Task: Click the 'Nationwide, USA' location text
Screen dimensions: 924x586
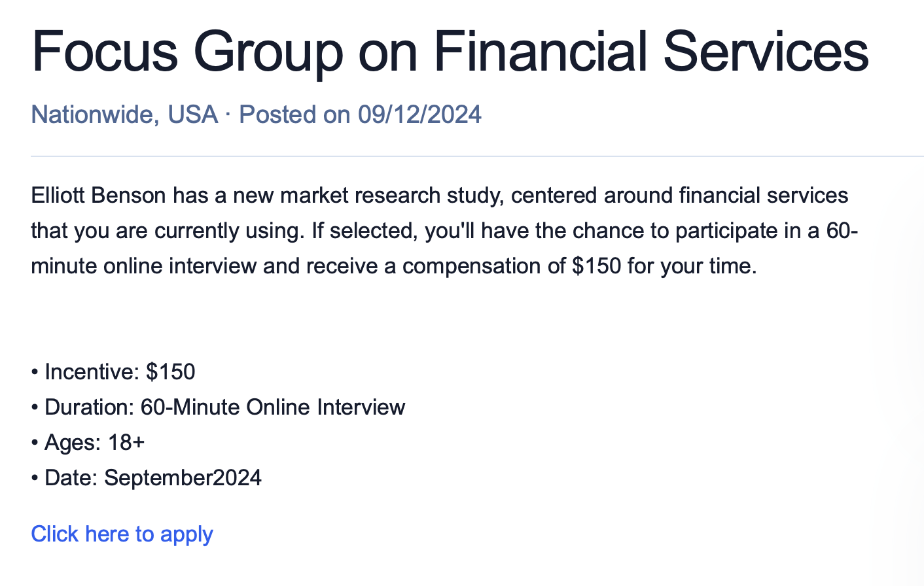Action: click(124, 115)
